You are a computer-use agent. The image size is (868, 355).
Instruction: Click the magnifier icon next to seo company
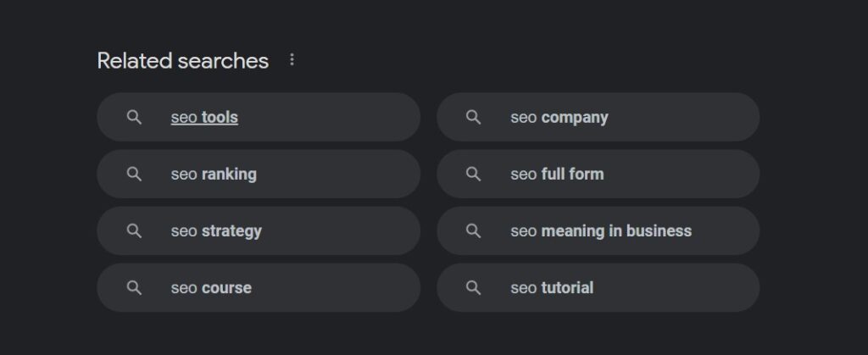click(473, 117)
